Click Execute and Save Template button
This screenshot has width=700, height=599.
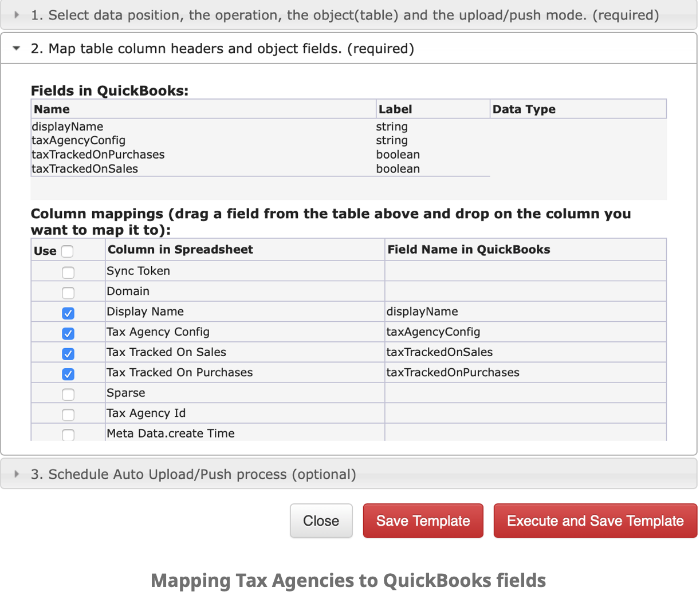coord(595,521)
